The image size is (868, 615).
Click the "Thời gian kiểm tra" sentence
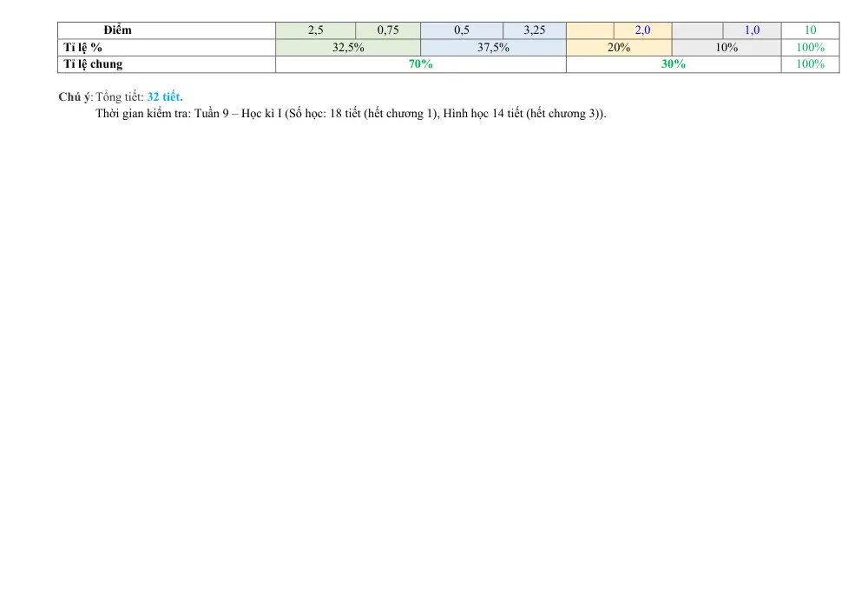351,114
